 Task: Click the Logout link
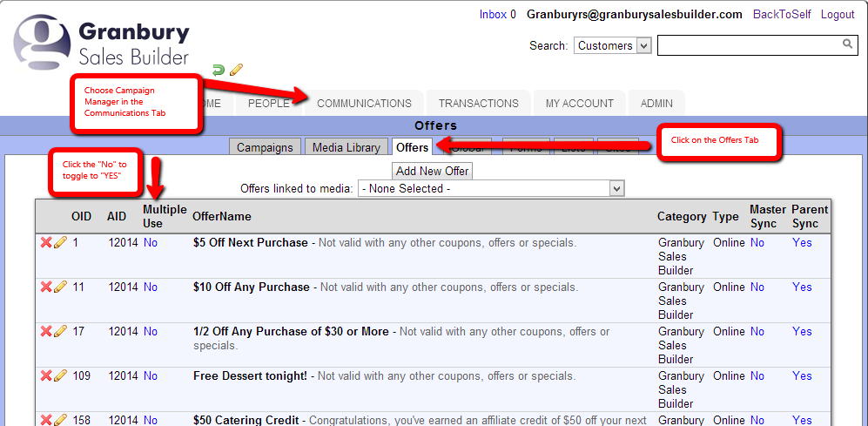click(x=838, y=15)
